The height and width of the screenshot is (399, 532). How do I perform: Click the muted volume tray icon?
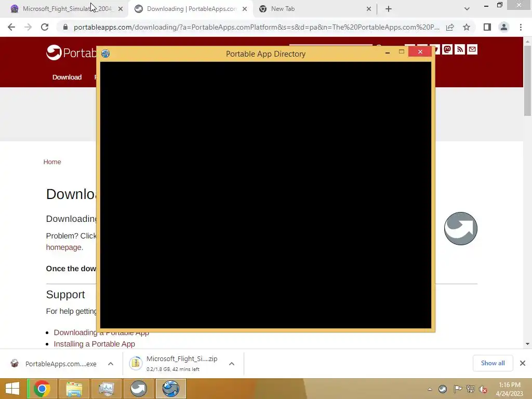click(483, 389)
